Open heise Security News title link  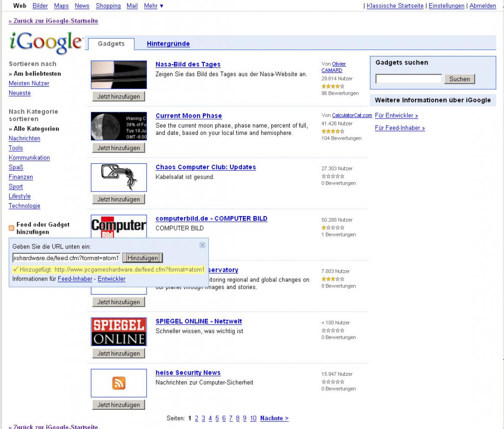click(188, 373)
